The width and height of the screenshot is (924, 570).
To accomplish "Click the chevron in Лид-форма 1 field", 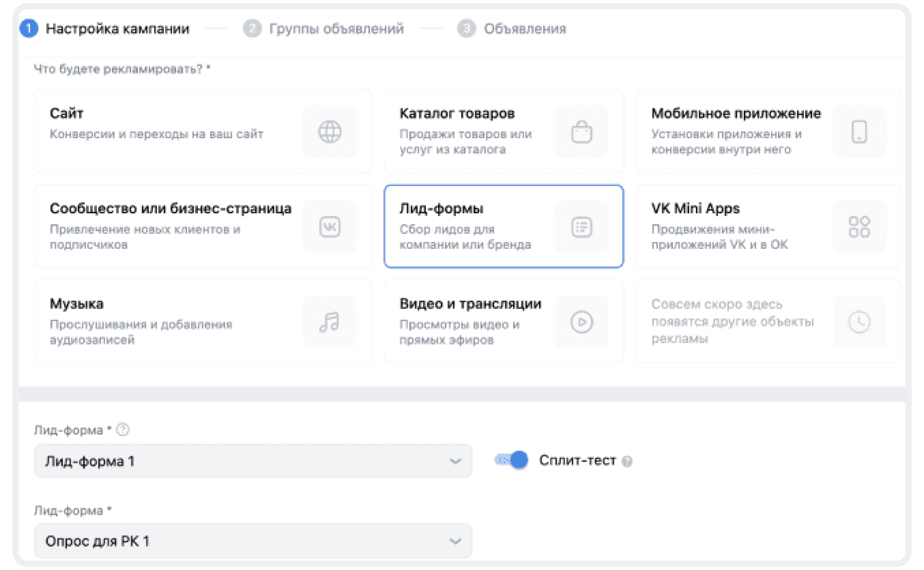I will 455,461.
